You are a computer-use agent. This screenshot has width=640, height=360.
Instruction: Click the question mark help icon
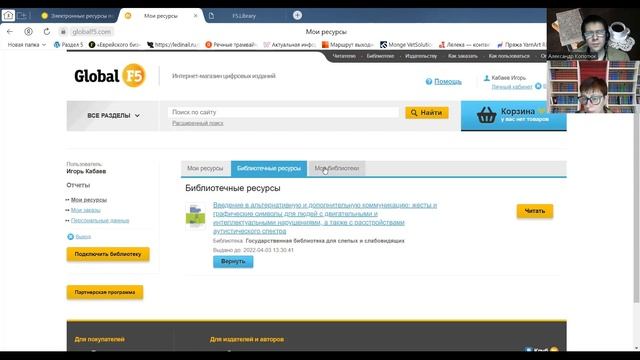tap(429, 82)
